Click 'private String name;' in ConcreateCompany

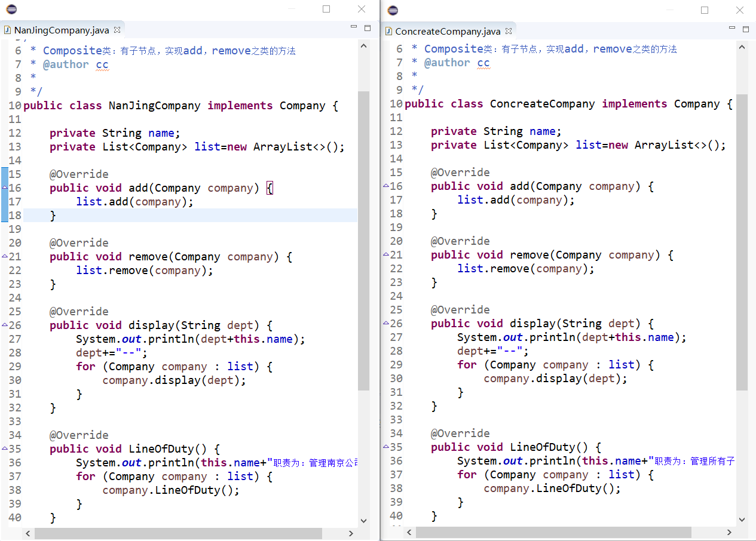tap(496, 131)
